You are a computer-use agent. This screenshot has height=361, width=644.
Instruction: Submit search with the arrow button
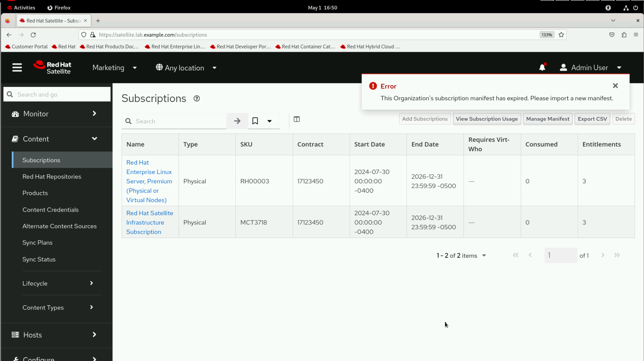coord(237,121)
